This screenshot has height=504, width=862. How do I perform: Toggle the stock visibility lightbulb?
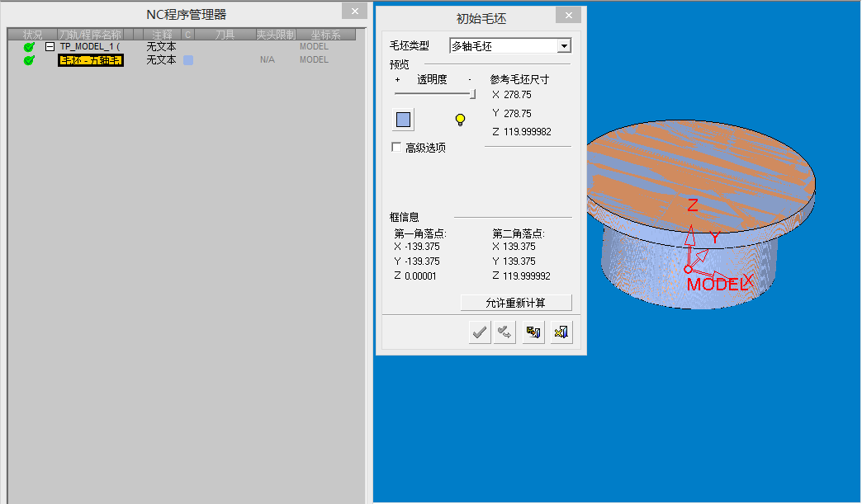[x=460, y=119]
